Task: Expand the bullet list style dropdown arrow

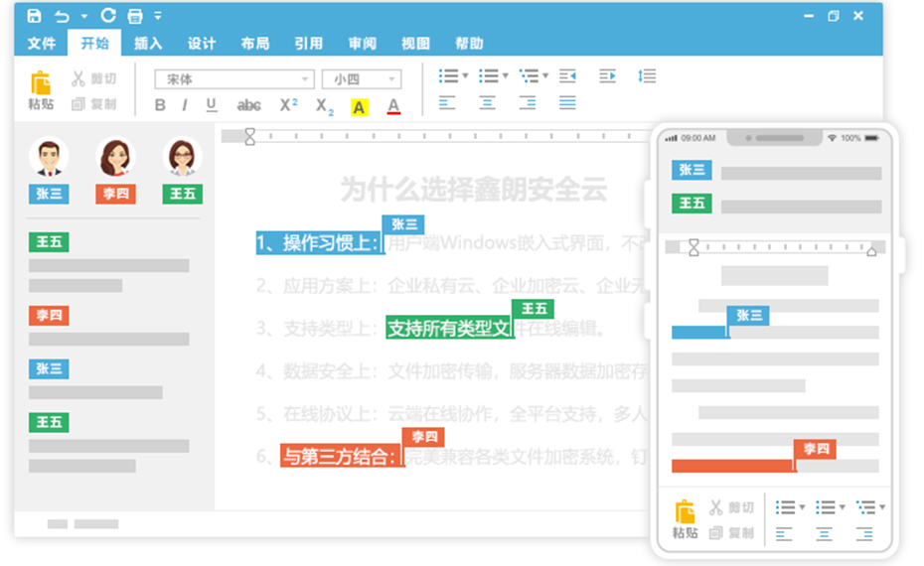Action: point(466,75)
